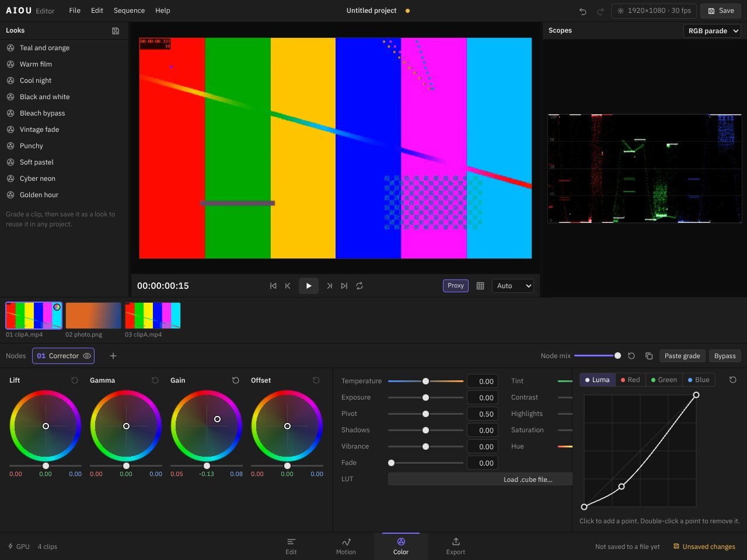This screenshot has width=747, height=560.
Task: Click the redo arrow icon
Action: pyautogui.click(x=601, y=11)
